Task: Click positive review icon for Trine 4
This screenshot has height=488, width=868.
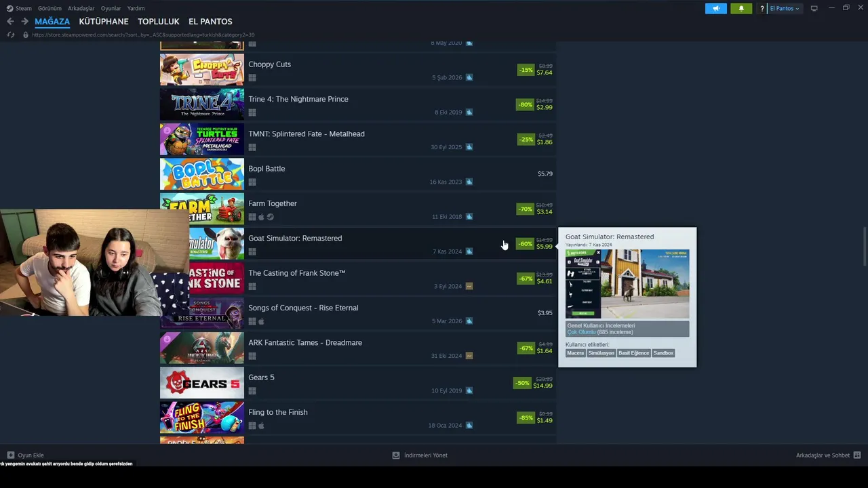Action: click(x=469, y=113)
